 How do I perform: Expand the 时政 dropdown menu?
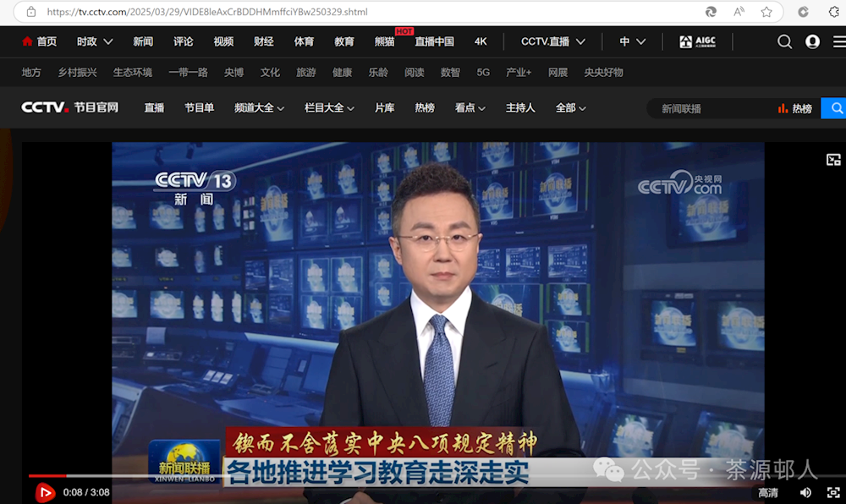(94, 41)
